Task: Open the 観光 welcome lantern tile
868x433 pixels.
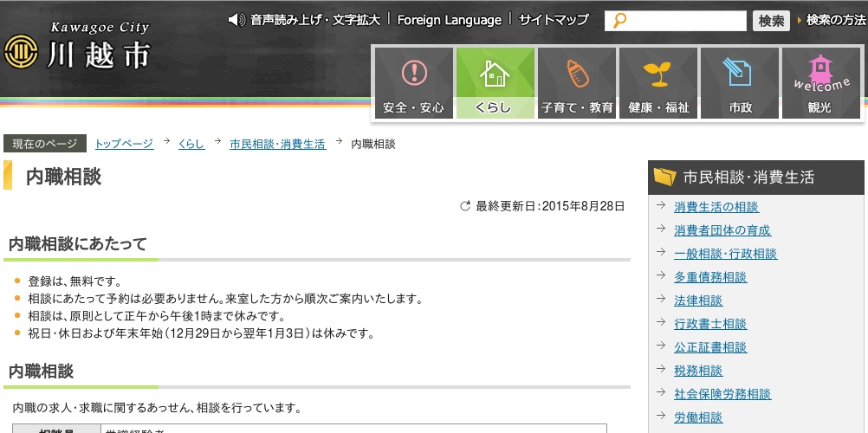Action: 820,83
